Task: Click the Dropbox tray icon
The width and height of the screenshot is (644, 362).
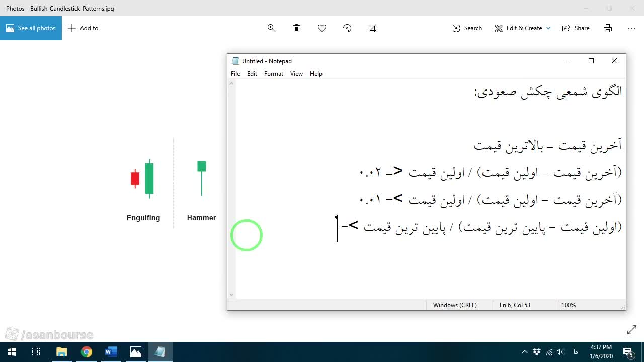Action: [537, 352]
